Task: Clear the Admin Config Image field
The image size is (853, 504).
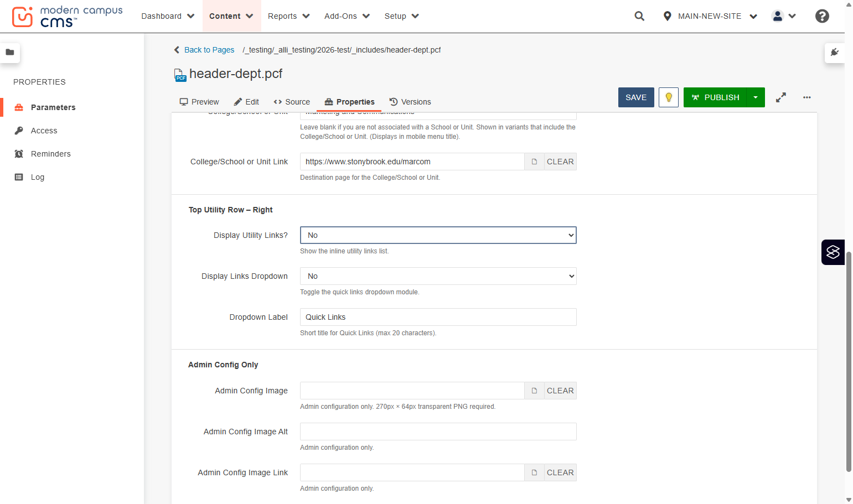Action: point(560,391)
